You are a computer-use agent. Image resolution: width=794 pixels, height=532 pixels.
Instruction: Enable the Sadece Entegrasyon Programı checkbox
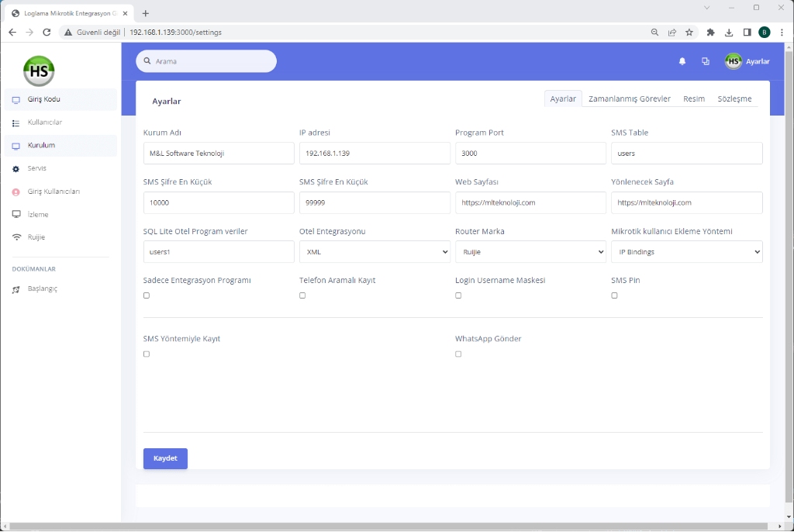coord(147,295)
